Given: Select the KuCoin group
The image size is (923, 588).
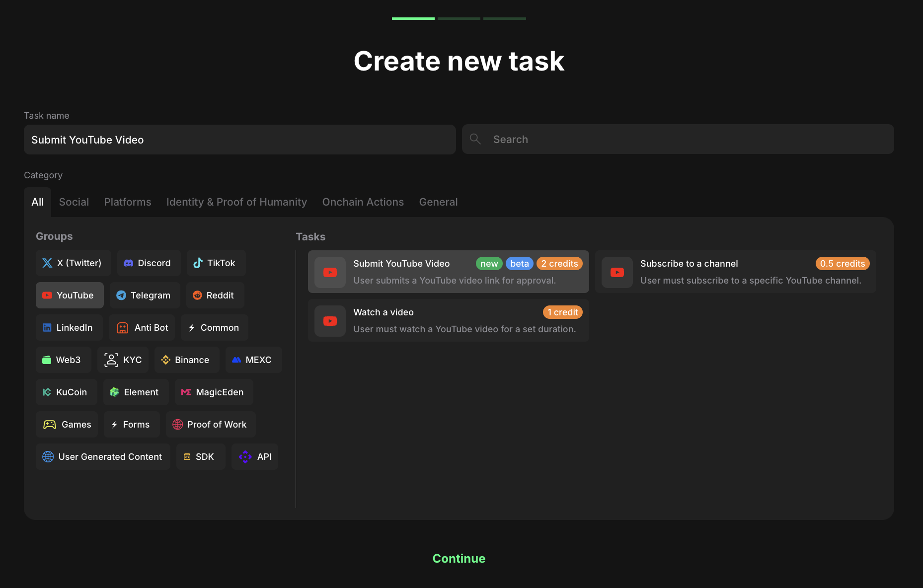Looking at the screenshot, I should [x=66, y=392].
